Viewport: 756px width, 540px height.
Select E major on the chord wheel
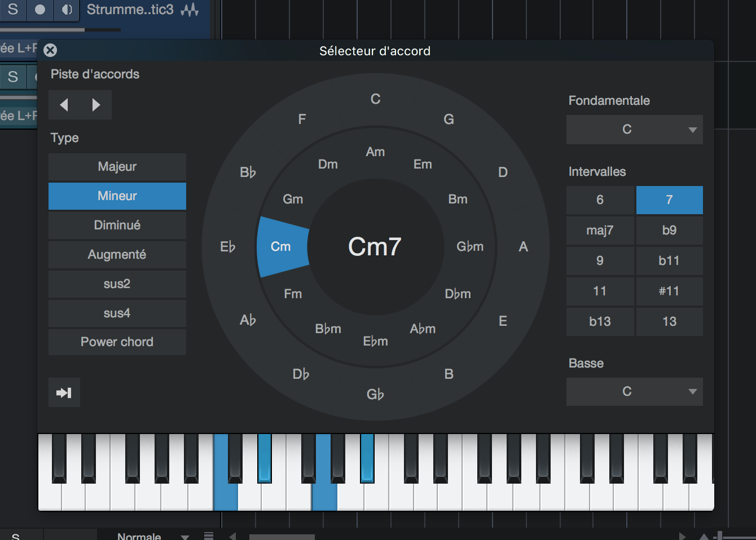click(x=503, y=321)
